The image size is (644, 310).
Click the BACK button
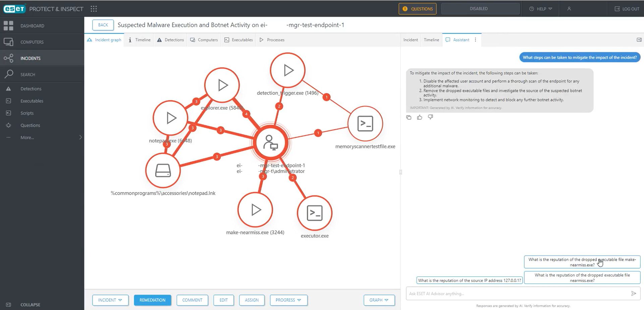[103, 25]
